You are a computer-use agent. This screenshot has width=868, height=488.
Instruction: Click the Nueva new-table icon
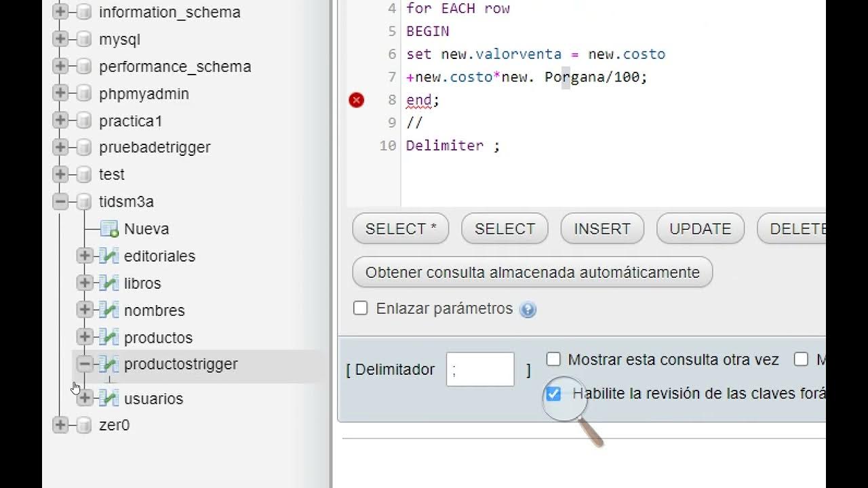click(109, 229)
